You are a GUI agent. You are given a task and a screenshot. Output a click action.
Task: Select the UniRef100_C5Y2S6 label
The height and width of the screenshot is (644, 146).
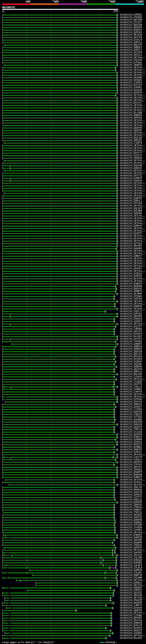coord(131,60)
